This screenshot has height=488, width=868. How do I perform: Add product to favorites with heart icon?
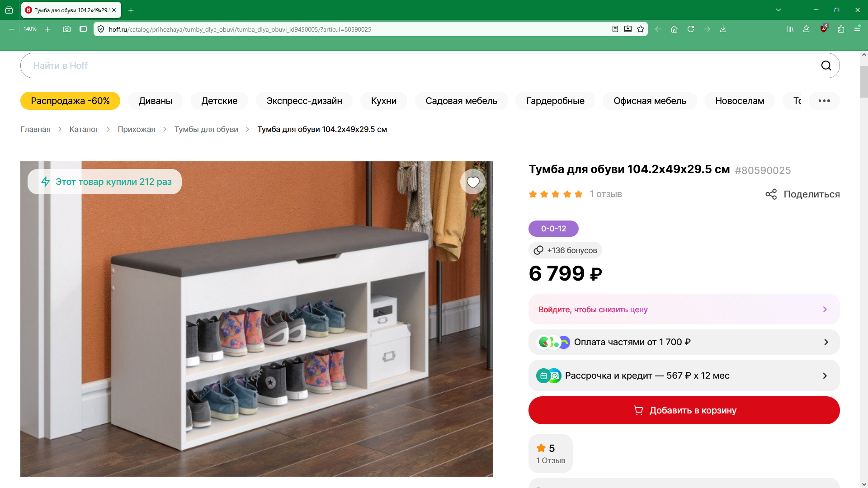tap(473, 182)
